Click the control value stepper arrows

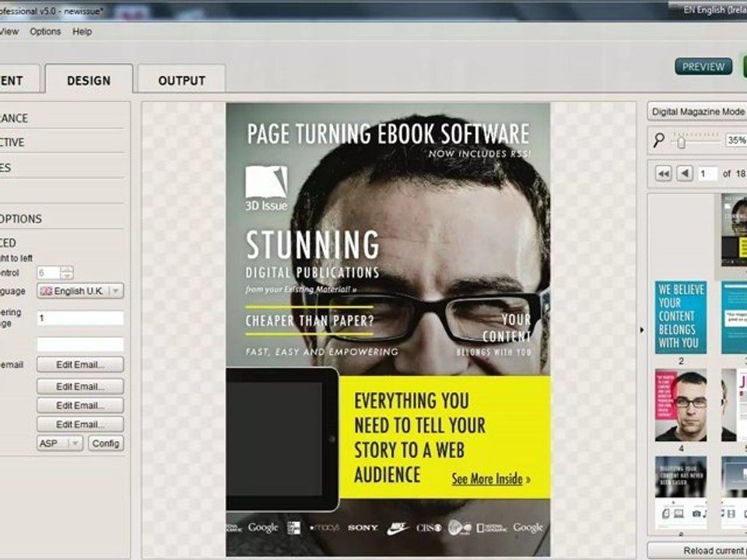coord(67,273)
